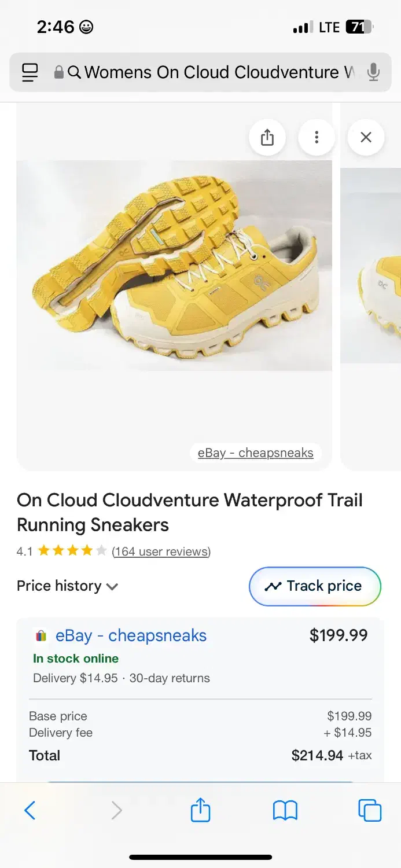Open the yellow sneaker main product photo
The image size is (401, 868).
pyautogui.click(x=174, y=266)
